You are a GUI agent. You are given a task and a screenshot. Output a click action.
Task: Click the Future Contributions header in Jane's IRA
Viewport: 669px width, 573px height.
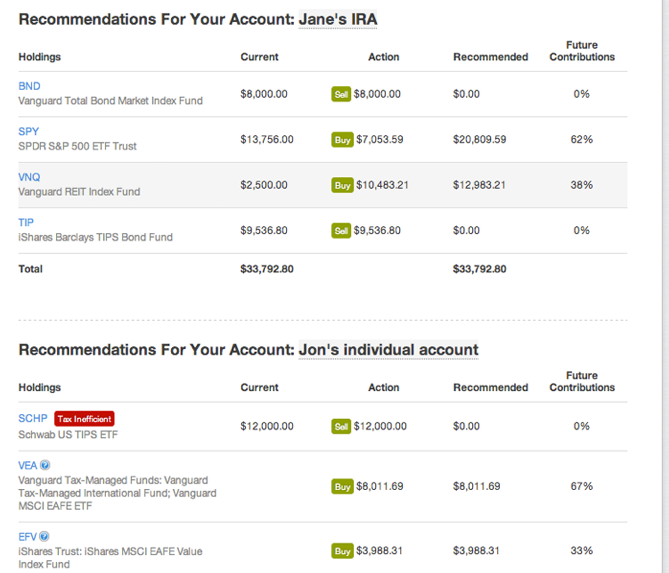582,51
